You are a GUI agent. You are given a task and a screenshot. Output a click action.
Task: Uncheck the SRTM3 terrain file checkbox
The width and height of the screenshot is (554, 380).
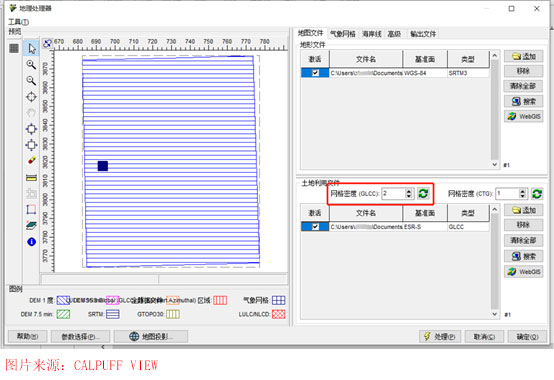(315, 73)
